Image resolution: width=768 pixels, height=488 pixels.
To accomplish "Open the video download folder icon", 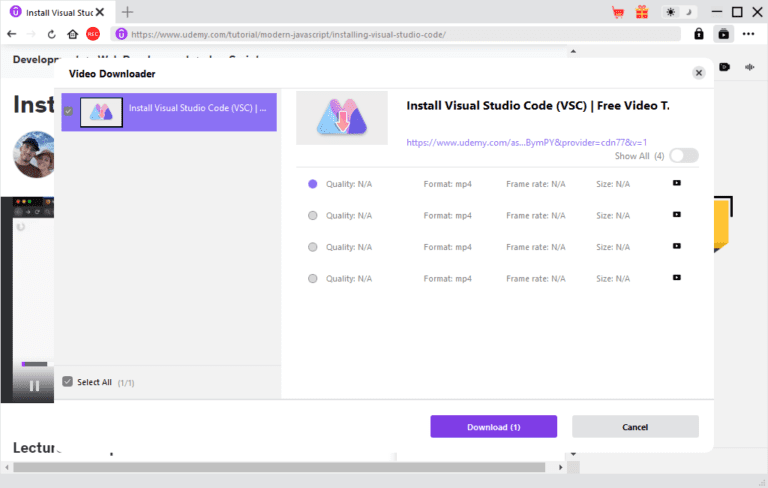I will tap(724, 33).
